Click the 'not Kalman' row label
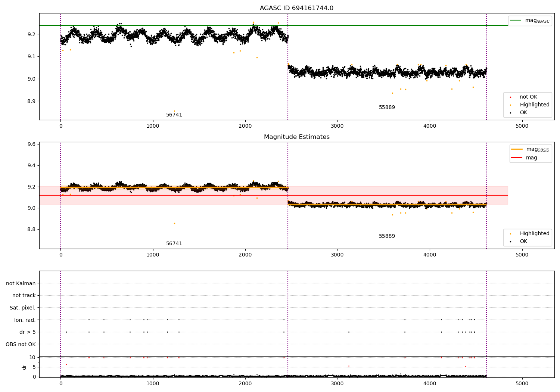The image size is (560, 392). tap(21, 284)
